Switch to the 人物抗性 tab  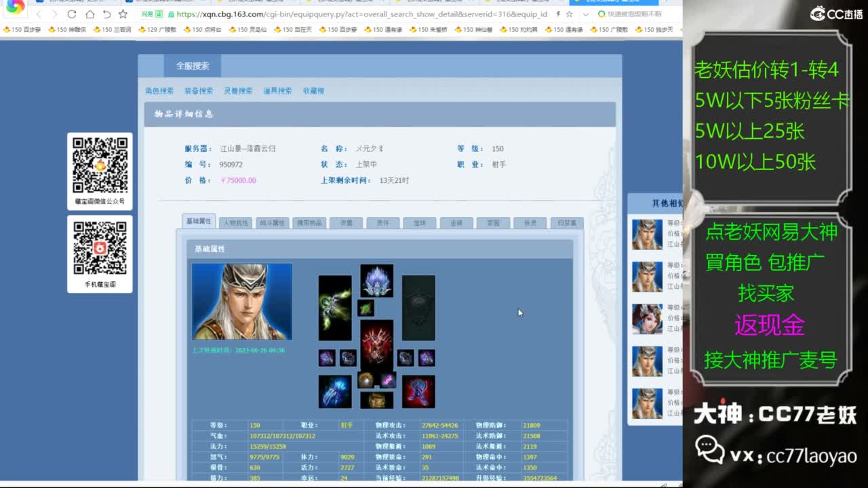[x=236, y=223]
